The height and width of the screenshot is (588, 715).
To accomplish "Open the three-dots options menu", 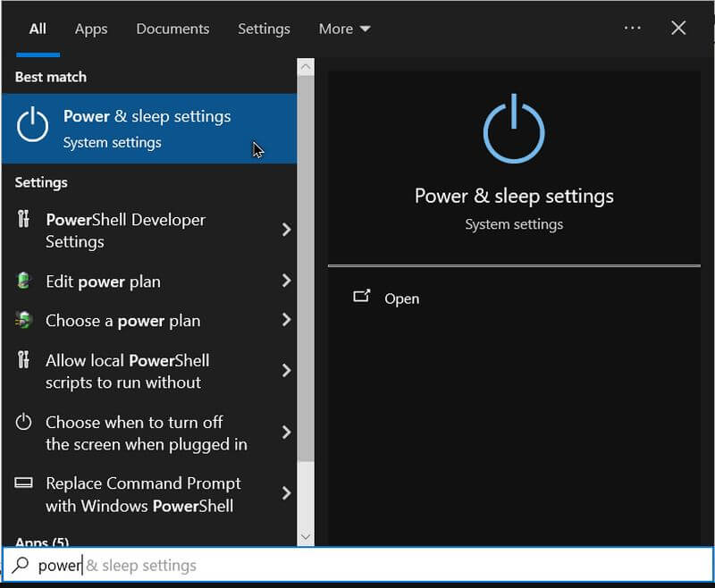I will click(x=633, y=28).
